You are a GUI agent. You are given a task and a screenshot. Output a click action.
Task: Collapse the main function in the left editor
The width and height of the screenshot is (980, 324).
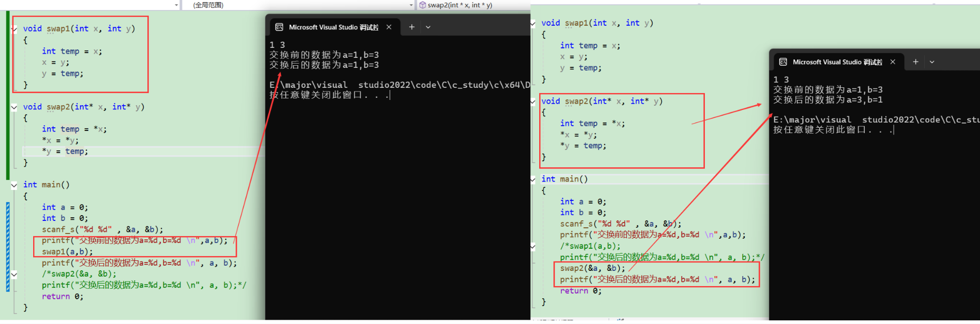[x=14, y=185]
